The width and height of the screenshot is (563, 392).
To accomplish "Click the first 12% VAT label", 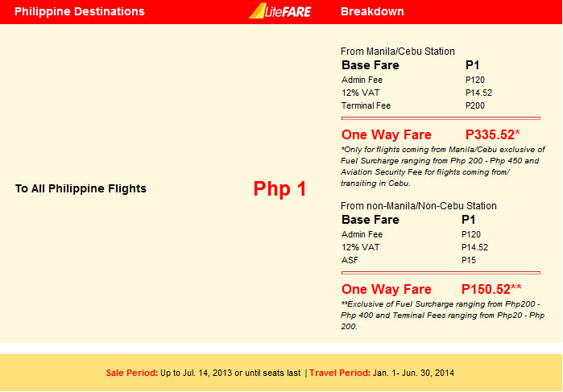I will [x=360, y=93].
